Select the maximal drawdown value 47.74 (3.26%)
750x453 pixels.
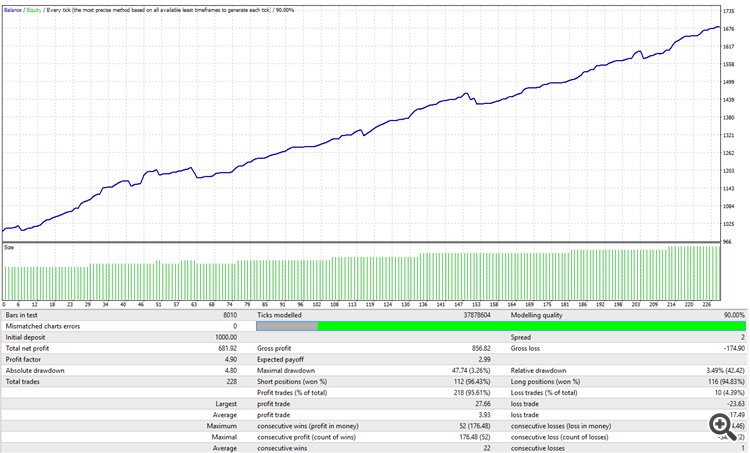tap(471, 370)
